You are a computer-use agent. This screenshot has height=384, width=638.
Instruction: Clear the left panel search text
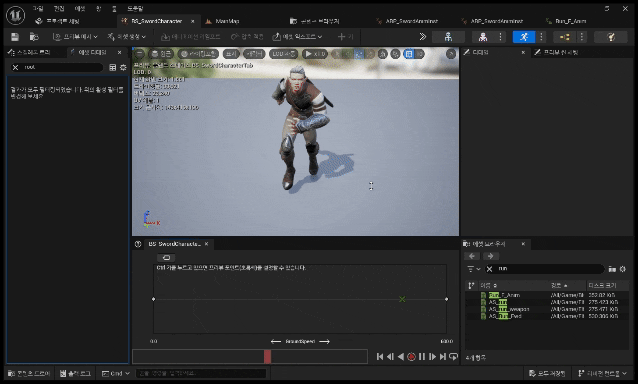tap(15, 68)
